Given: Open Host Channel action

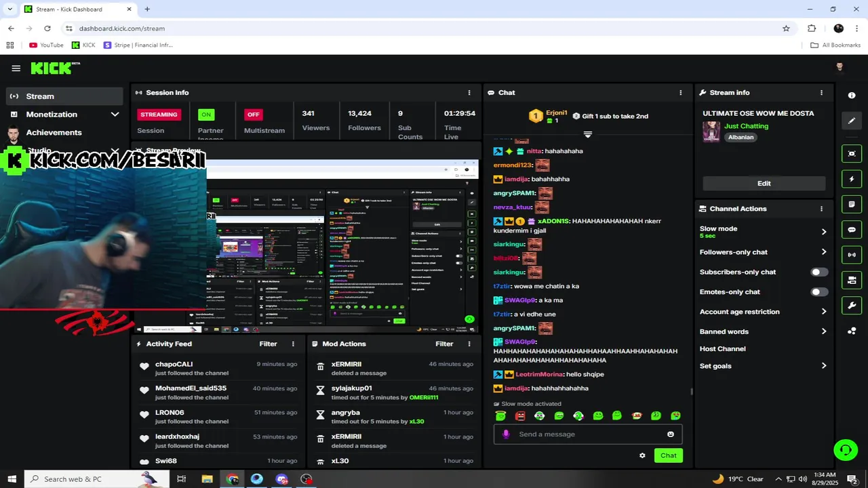Looking at the screenshot, I should (722, 349).
